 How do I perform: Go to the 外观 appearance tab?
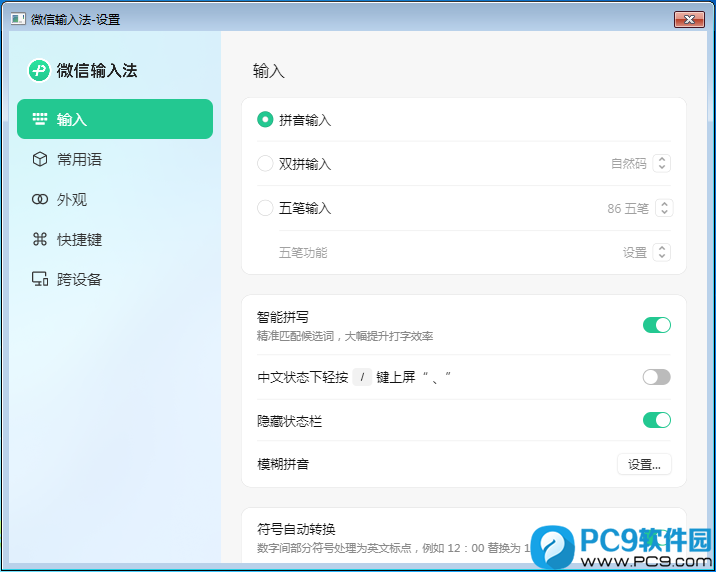(x=115, y=199)
